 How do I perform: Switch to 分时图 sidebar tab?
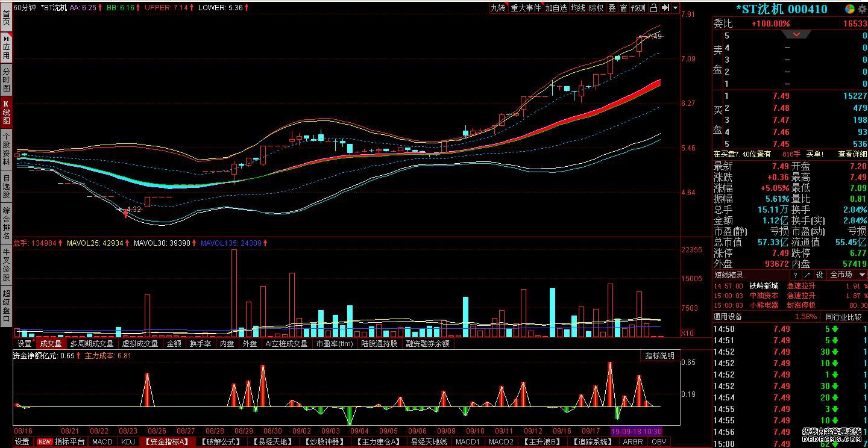[6, 79]
